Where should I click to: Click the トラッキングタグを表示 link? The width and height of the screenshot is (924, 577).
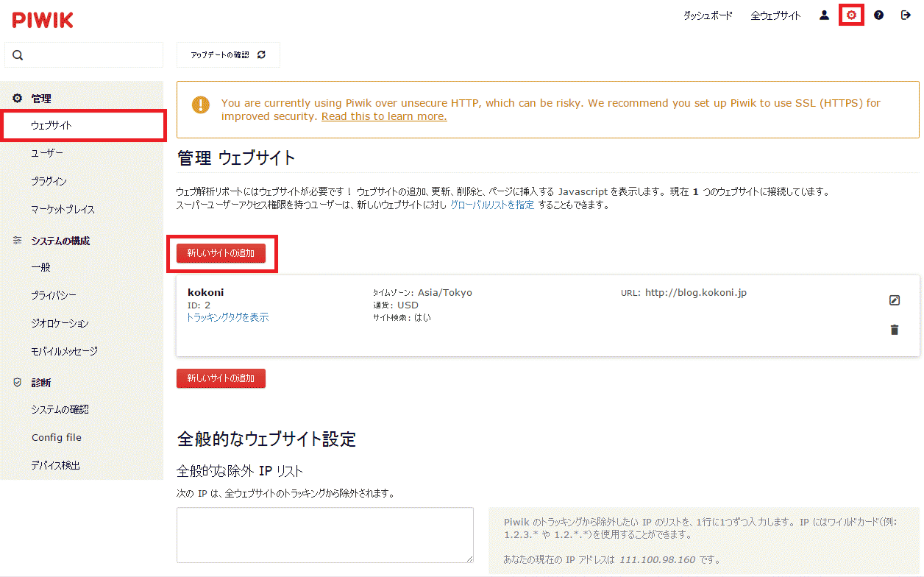tap(228, 317)
